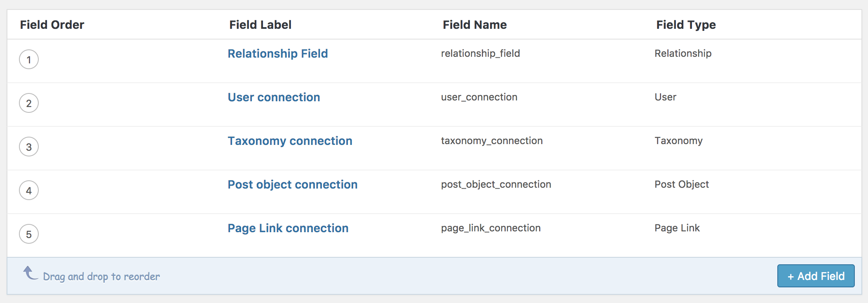The image size is (868, 303).
Task: Click the relationship_field name text
Action: pos(481,54)
